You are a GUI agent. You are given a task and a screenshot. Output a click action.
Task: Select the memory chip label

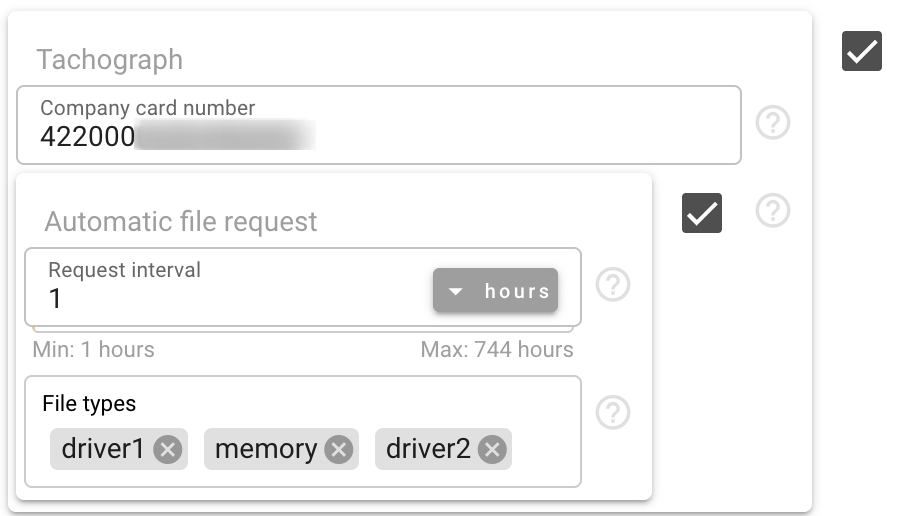[266, 449]
